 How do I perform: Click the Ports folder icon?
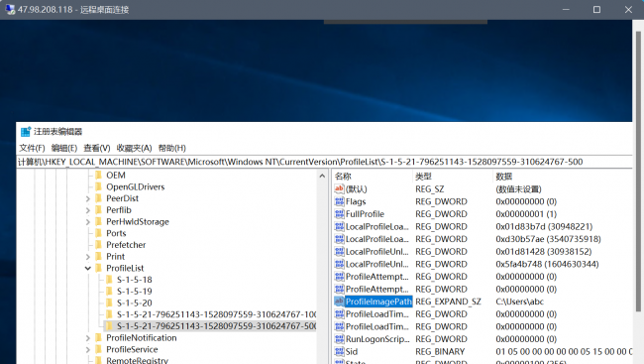98,233
